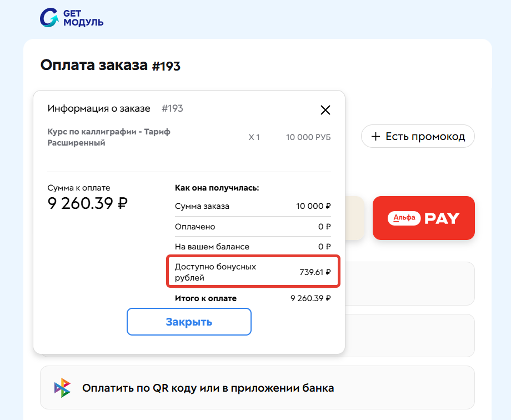Screen dimensions: 511x420
Task: Click the 9 260.39 ₽ payment amount
Action: tap(87, 203)
